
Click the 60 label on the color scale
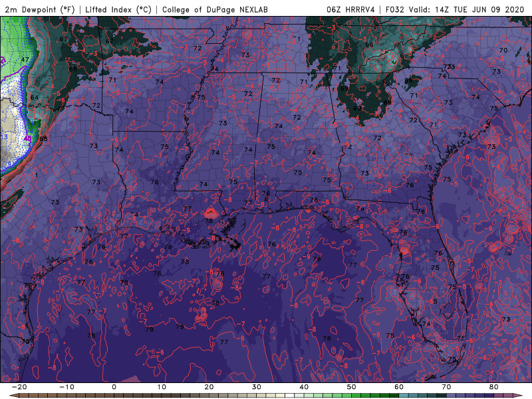pyautogui.click(x=399, y=387)
